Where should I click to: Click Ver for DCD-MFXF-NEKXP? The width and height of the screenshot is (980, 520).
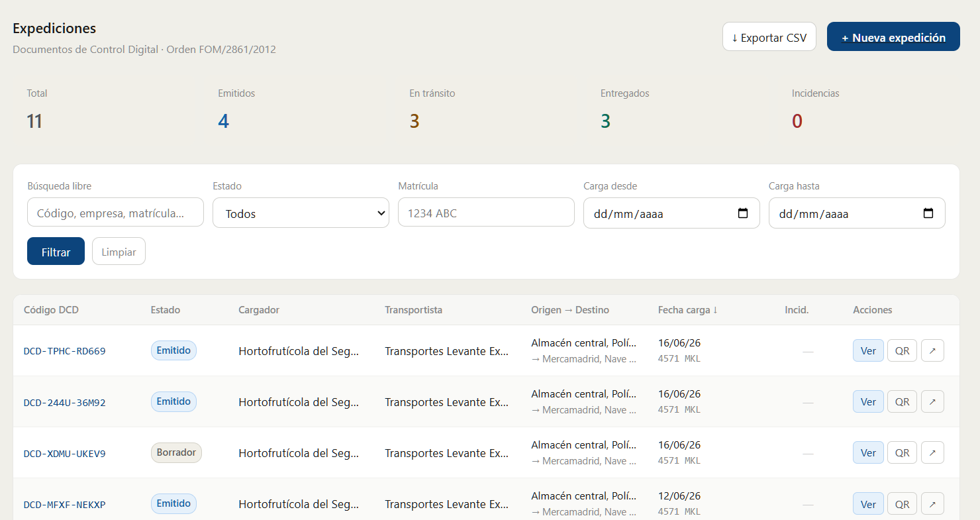click(x=868, y=503)
